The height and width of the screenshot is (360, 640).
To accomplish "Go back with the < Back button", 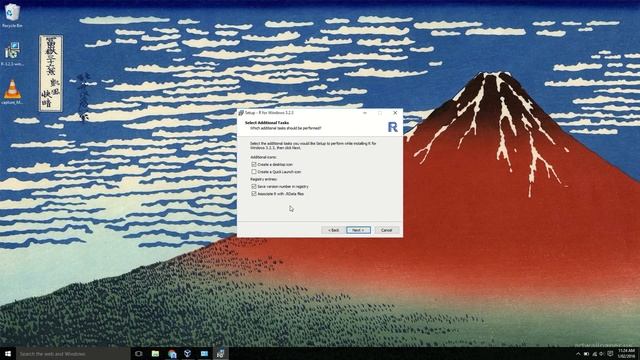I will click(x=333, y=230).
